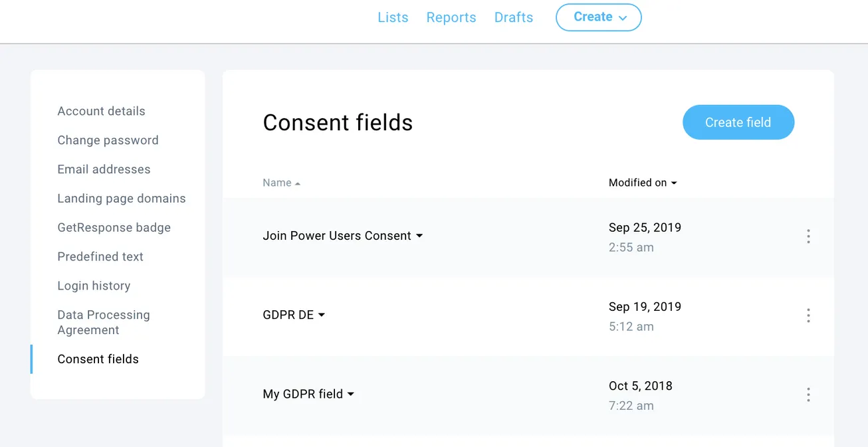
Task: Select Consent fields in sidebar
Action: tap(98, 359)
